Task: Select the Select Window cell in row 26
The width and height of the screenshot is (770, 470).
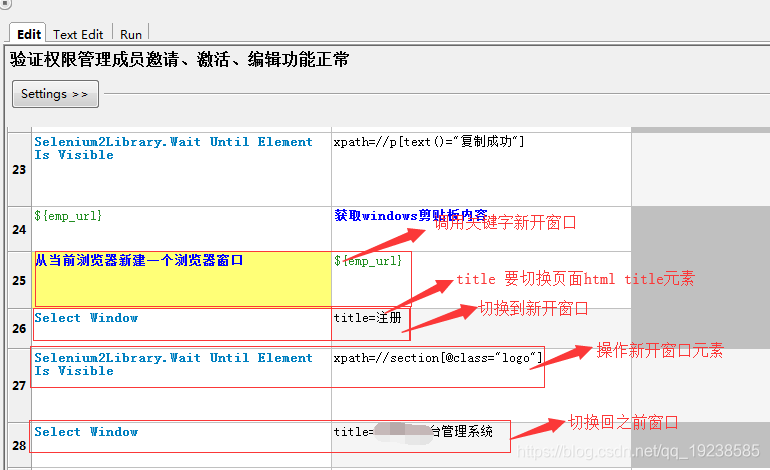Action: click(181, 328)
